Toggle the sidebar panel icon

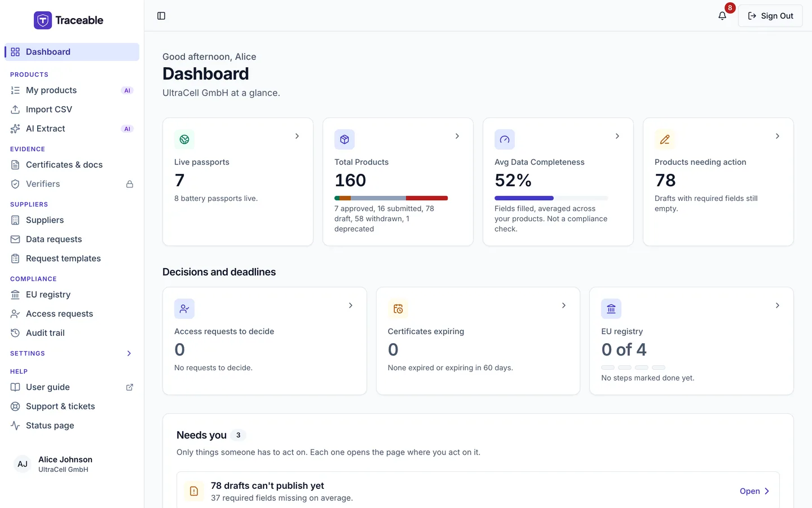(161, 16)
